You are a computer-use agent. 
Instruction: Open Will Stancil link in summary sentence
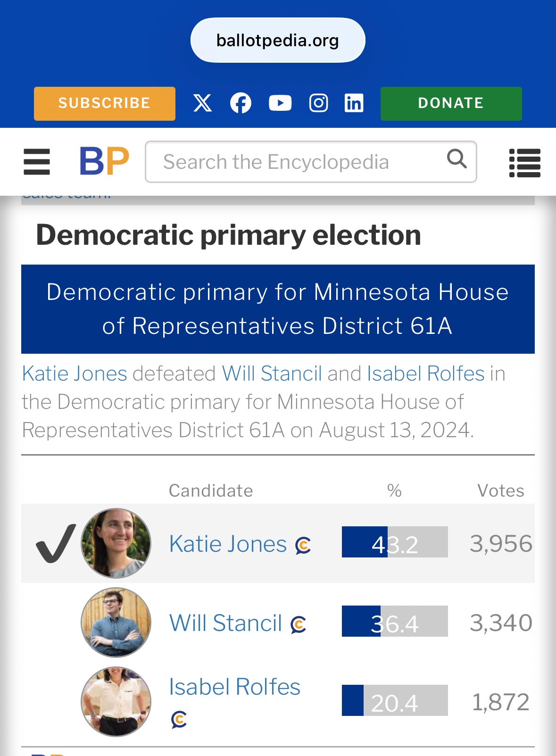[272, 374]
